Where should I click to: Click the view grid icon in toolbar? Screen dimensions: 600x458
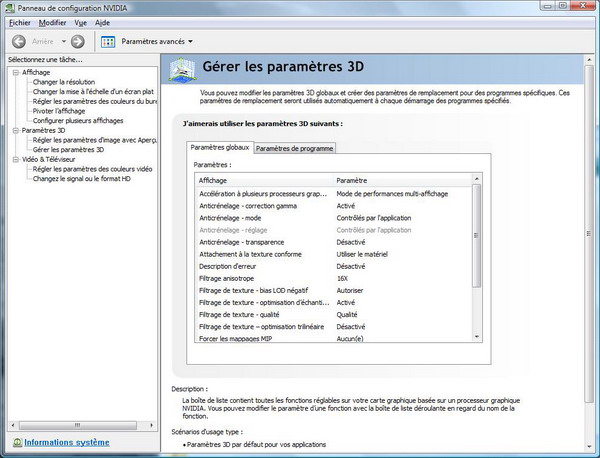108,41
